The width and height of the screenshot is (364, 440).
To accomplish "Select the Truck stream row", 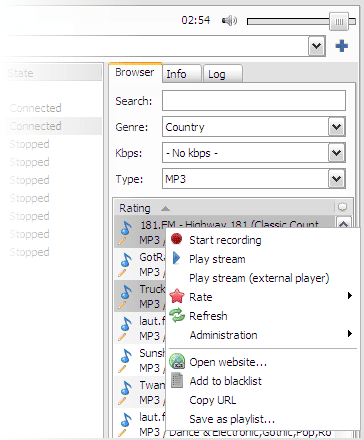I will pos(140,296).
